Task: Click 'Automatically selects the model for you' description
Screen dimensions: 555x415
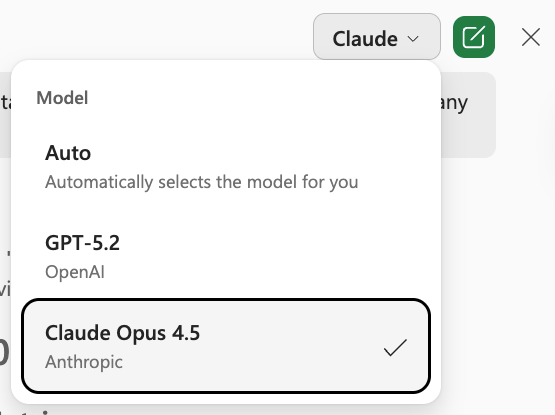Action: pos(202,182)
